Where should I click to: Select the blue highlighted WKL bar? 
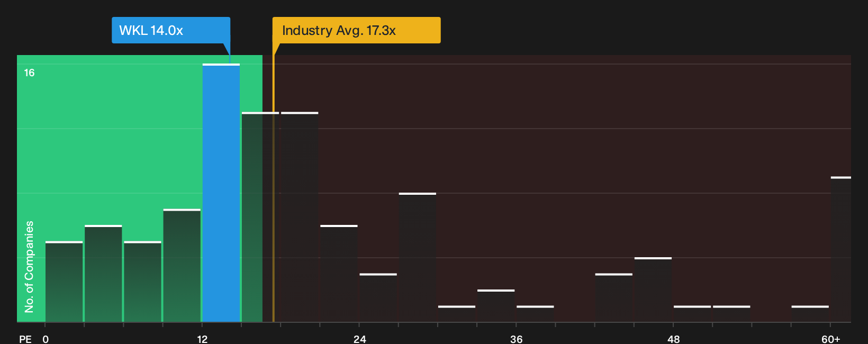[221, 193]
